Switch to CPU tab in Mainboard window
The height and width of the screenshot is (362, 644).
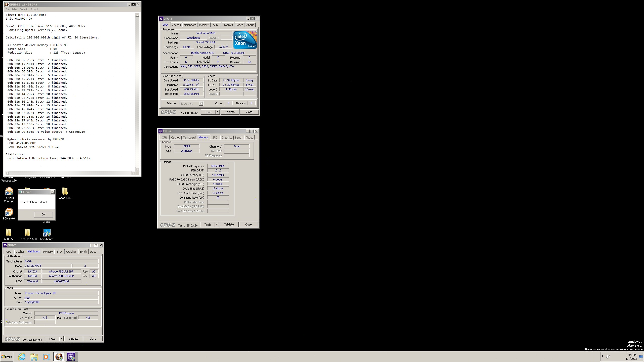[x=9, y=252]
